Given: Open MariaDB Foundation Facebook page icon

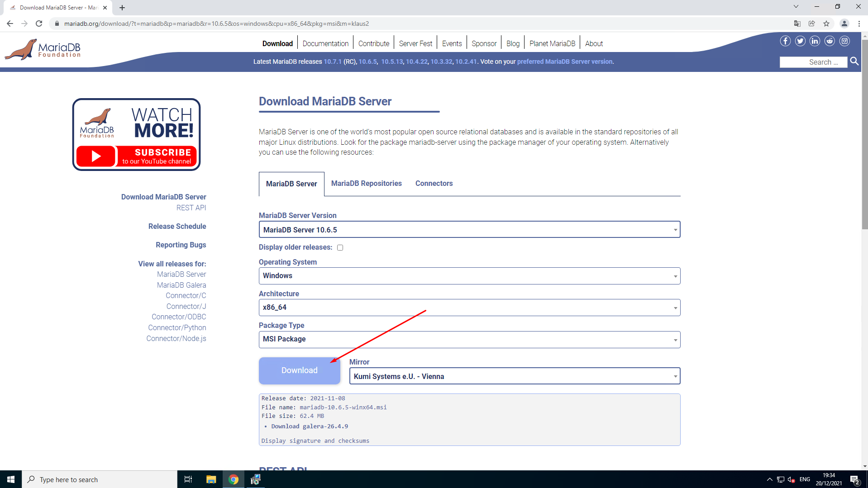Looking at the screenshot, I should pos(785,41).
